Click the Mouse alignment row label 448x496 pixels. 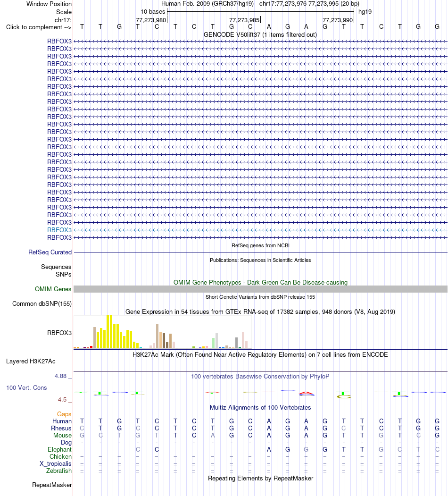(63, 435)
